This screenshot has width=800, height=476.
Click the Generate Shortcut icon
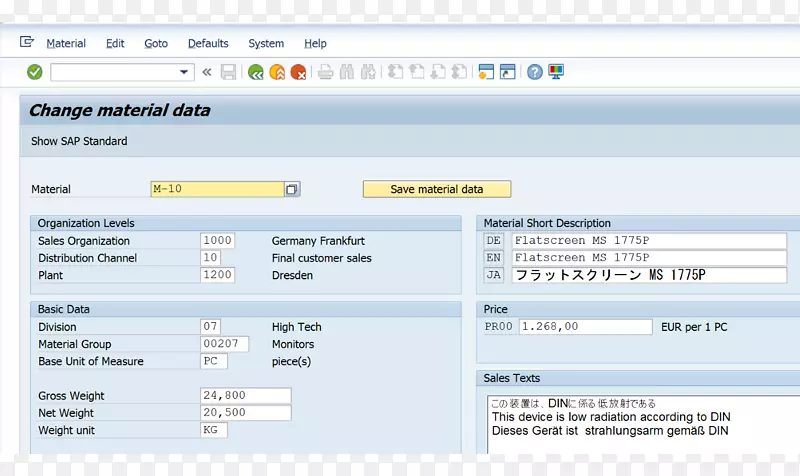pyautogui.click(x=508, y=72)
